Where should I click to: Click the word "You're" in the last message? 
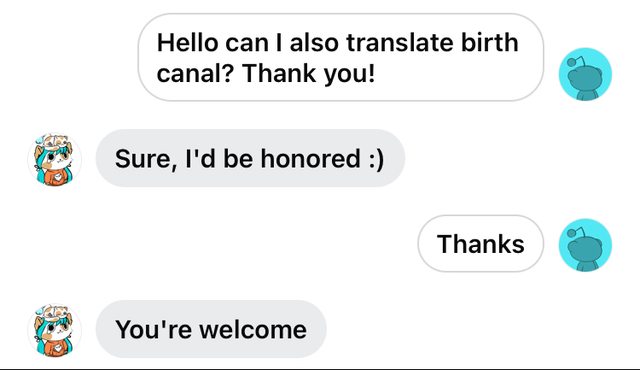pyautogui.click(x=153, y=330)
